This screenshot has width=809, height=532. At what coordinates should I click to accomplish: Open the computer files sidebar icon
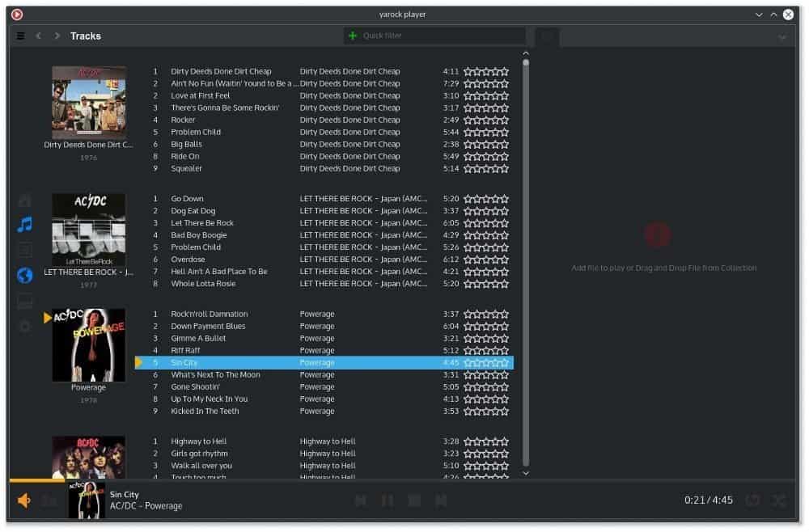pos(25,301)
